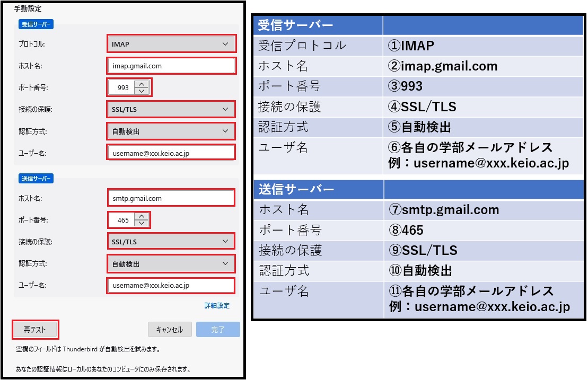Decrease the outgoing port 465 with down arrow
The width and height of the screenshot is (588, 380).
(142, 223)
